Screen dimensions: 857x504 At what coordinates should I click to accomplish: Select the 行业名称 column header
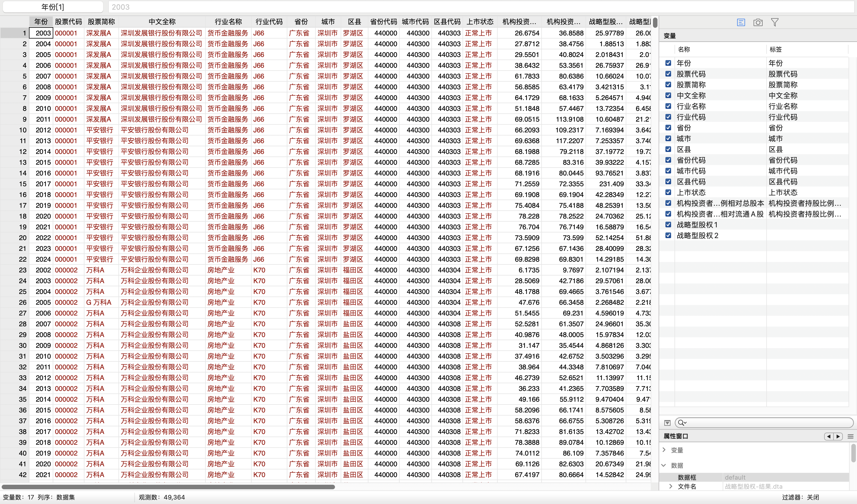pos(228,22)
